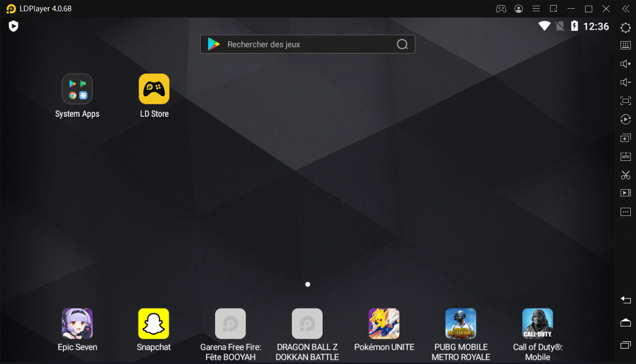This screenshot has height=364, width=636.
Task: Click the magnifier icon in the search bar
Action: pos(402,44)
